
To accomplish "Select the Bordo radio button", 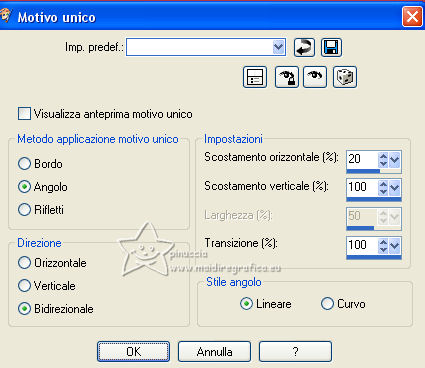I will (24, 164).
